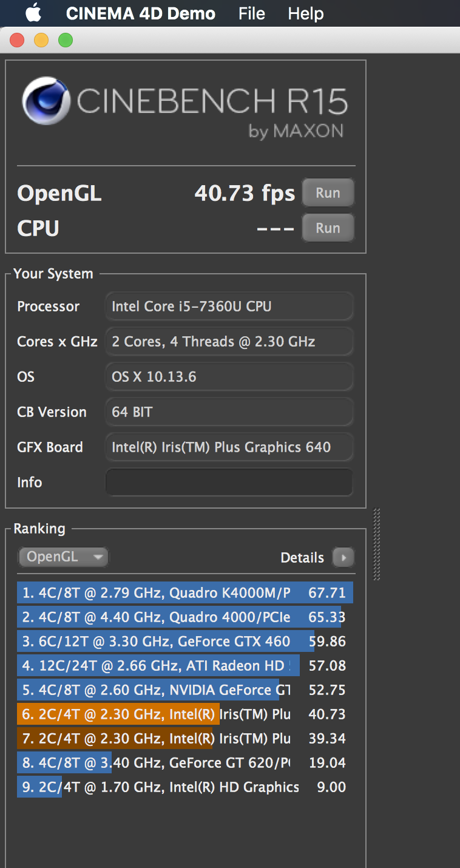Image resolution: width=460 pixels, height=868 pixels.
Task: Click the green zoom window button
Action: pos(66,40)
